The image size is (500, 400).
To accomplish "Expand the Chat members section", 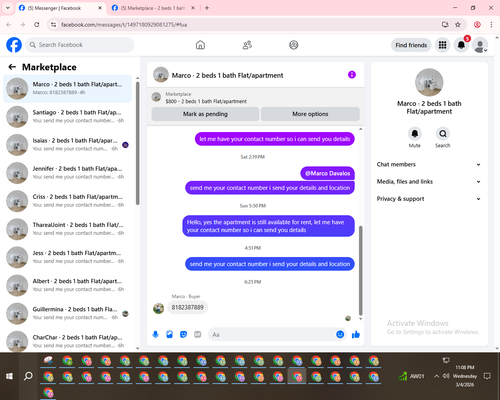I will 429,164.
